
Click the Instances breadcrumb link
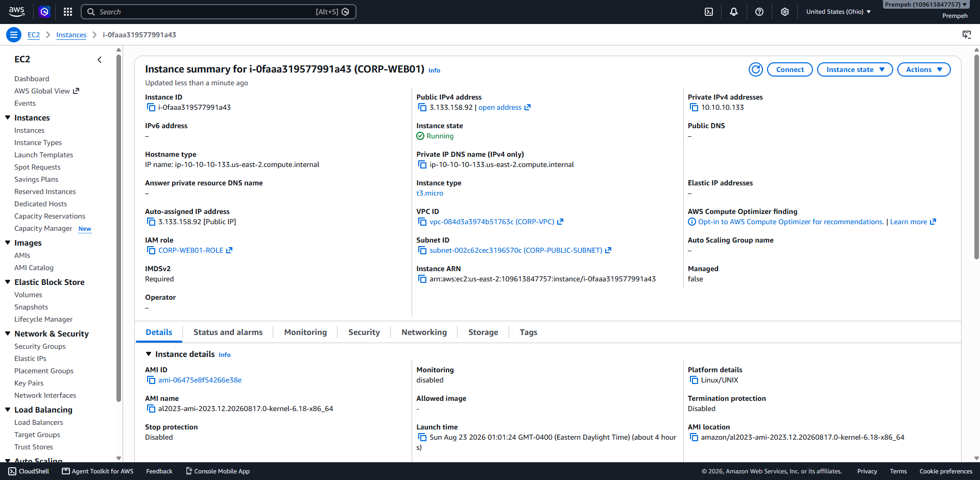(x=71, y=35)
